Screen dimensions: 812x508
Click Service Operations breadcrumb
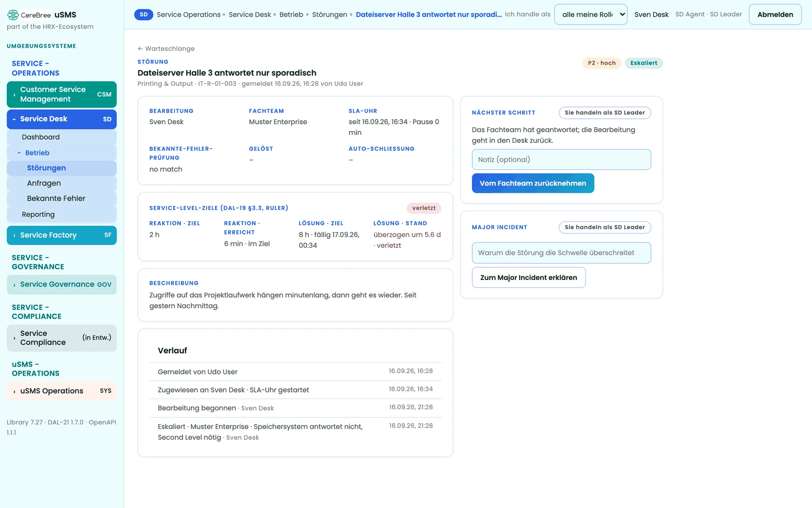point(189,14)
